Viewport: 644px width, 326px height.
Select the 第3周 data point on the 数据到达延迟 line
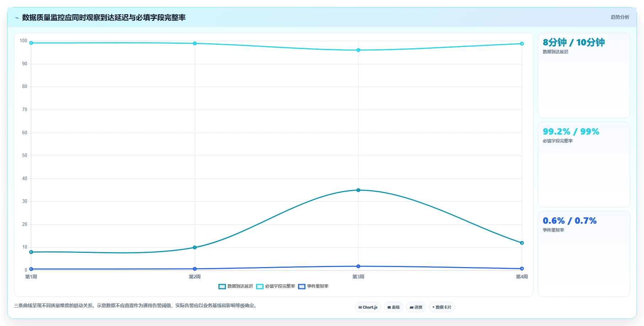point(358,190)
